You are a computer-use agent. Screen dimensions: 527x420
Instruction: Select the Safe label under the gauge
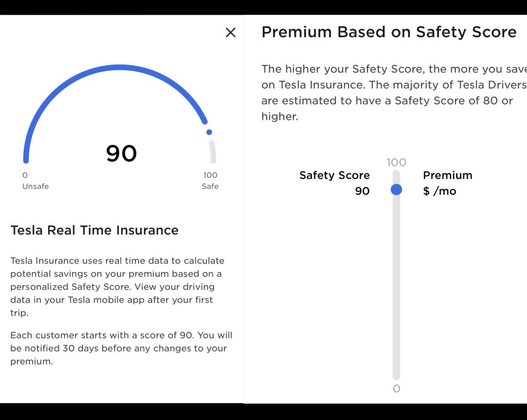click(x=210, y=186)
